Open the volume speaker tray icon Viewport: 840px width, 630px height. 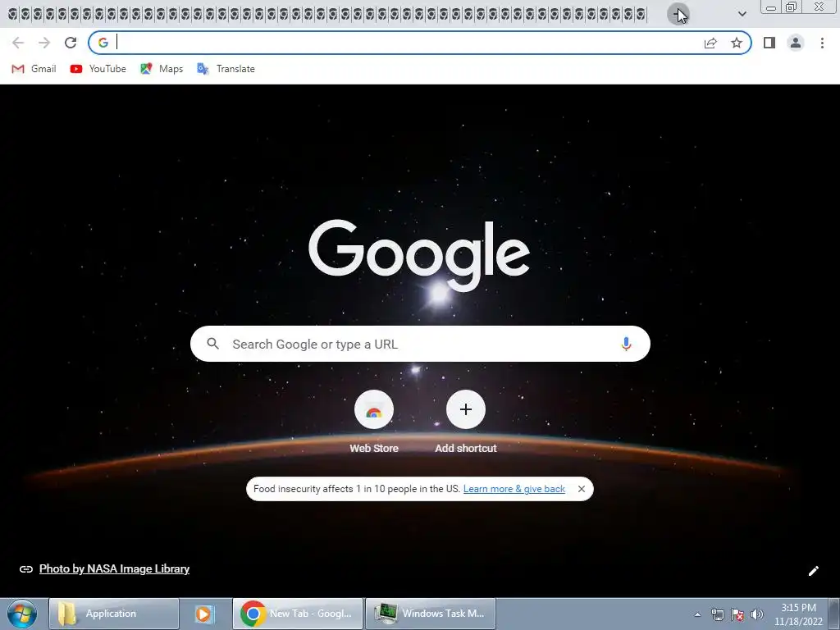pyautogui.click(x=756, y=614)
